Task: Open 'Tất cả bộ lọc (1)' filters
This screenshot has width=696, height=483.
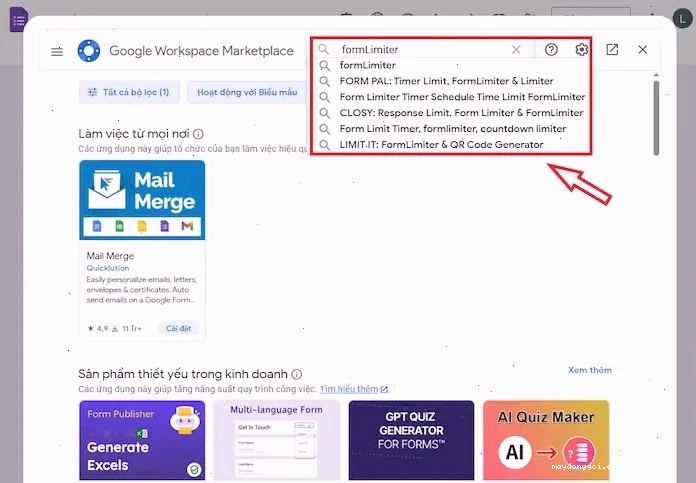Action: (129, 92)
